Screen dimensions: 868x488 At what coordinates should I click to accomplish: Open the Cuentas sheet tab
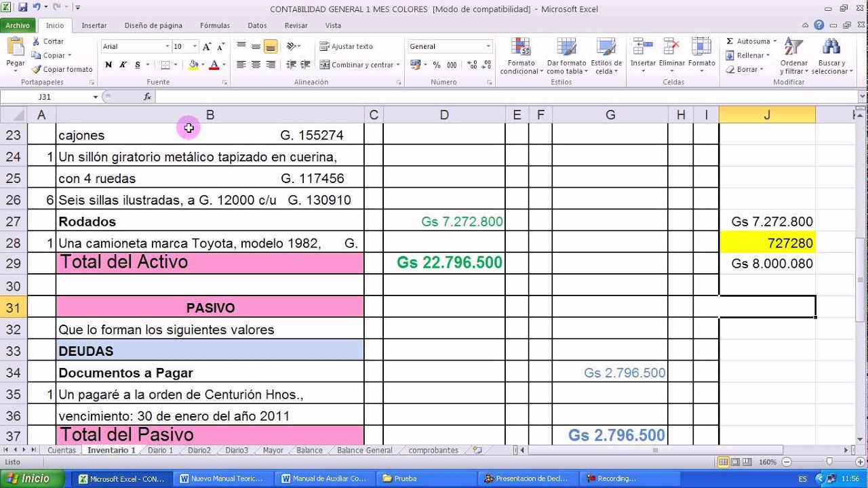pos(62,450)
